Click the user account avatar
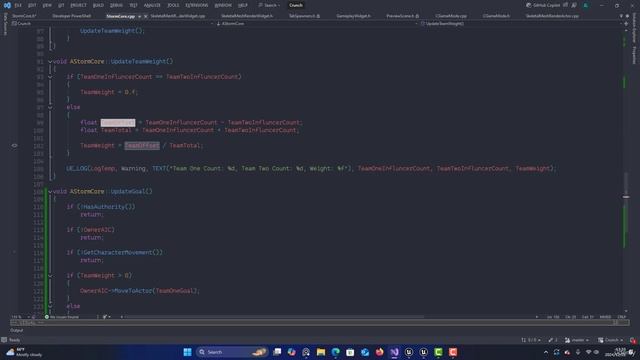The width and height of the screenshot is (640, 360). tap(585, 5)
